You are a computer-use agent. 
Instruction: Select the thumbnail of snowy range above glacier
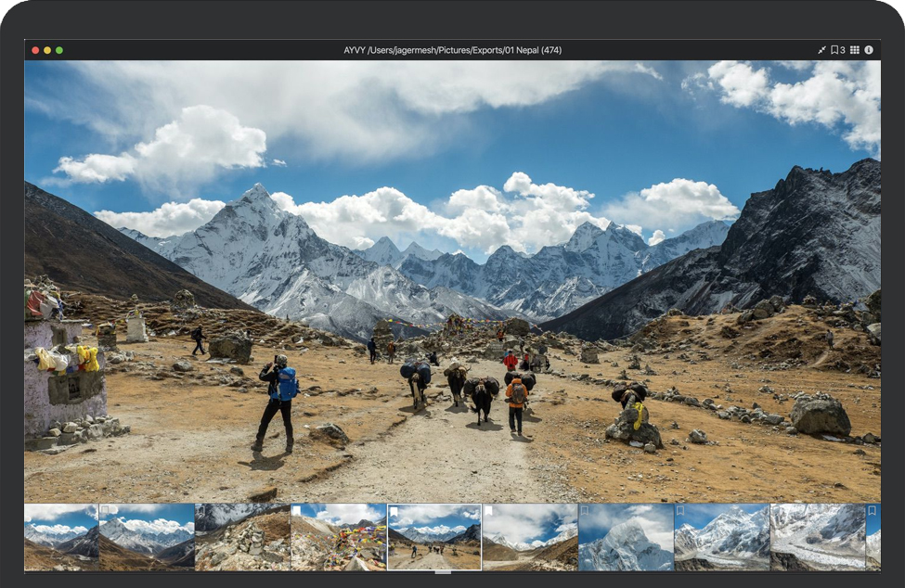722,537
